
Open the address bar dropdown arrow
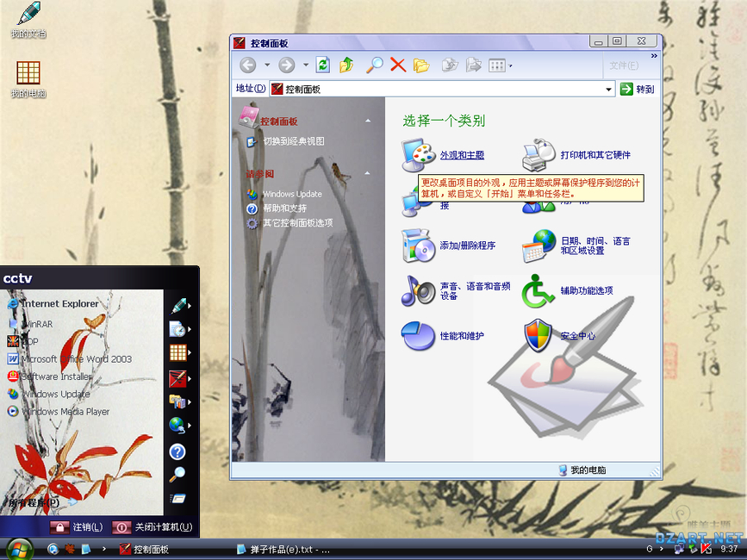(x=609, y=89)
